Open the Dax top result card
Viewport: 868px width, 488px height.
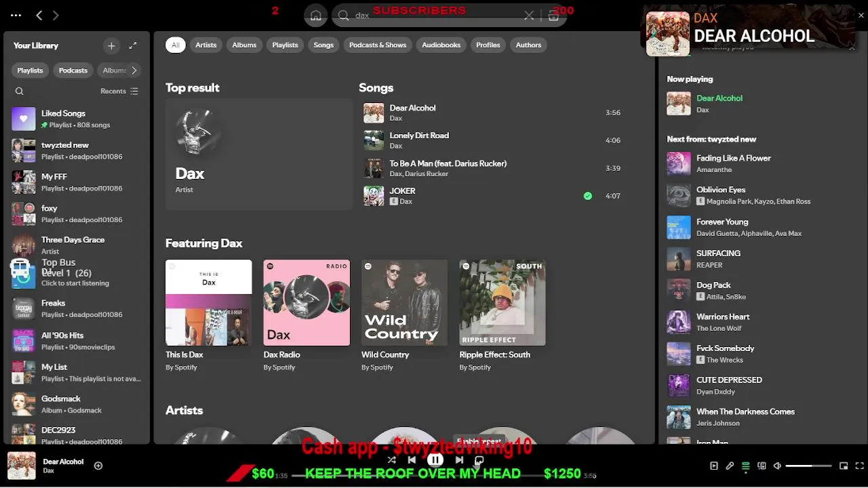pyautogui.click(x=259, y=154)
